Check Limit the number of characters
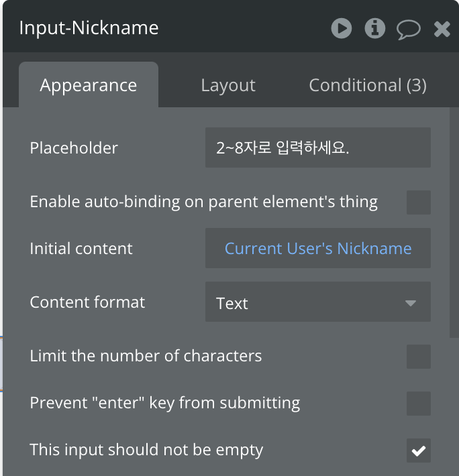 (x=419, y=357)
